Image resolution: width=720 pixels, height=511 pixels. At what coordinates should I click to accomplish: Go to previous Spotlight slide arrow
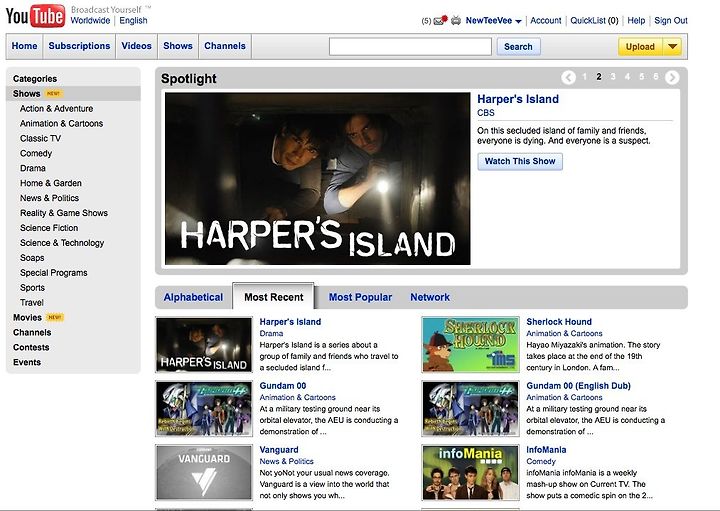pos(568,78)
